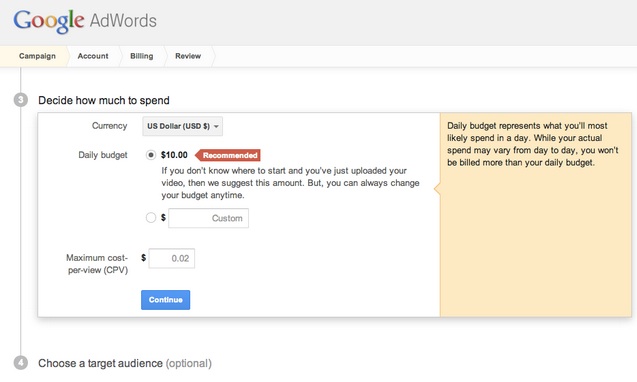Click the step 3 circle icon
The height and width of the screenshot is (382, 637).
tap(21, 100)
